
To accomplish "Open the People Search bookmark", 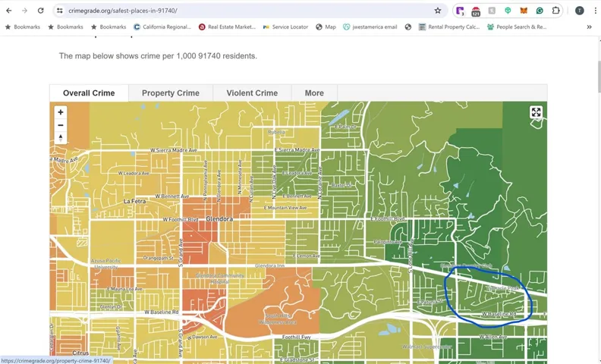I will pos(517,27).
